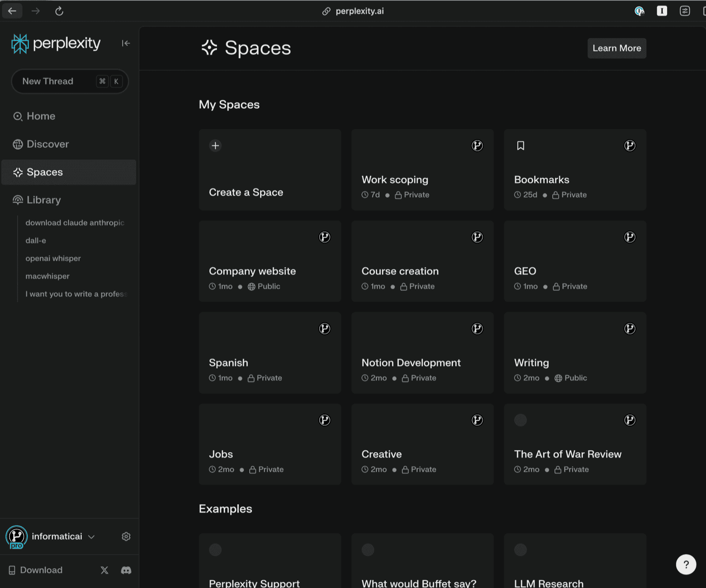Click the avatar icon on the Writing card

click(630, 329)
